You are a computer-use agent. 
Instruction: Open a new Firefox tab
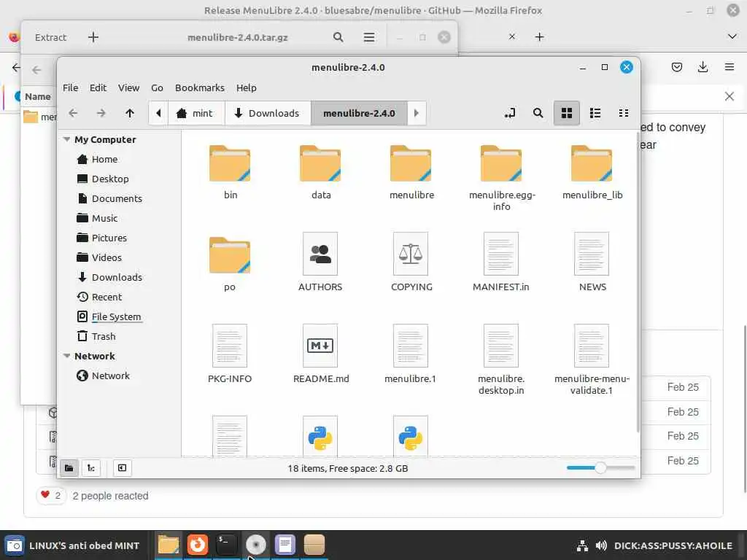539,36
